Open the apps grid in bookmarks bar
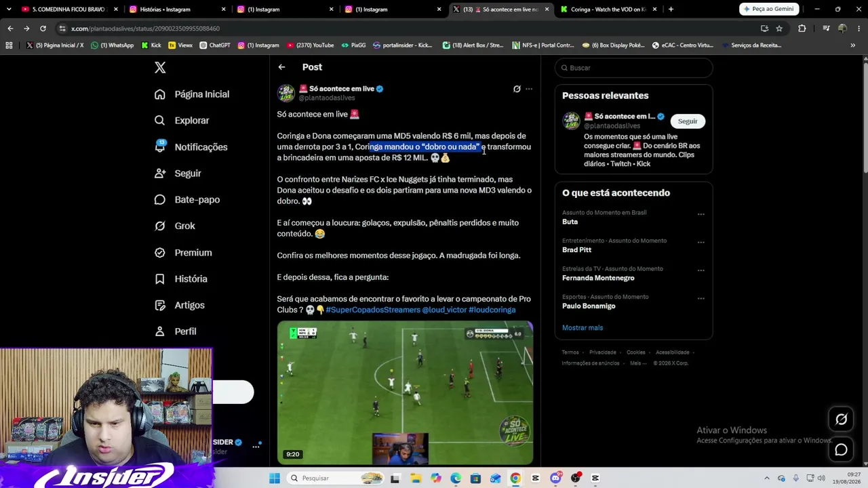Viewport: 868px width, 488px height. click(x=9, y=45)
